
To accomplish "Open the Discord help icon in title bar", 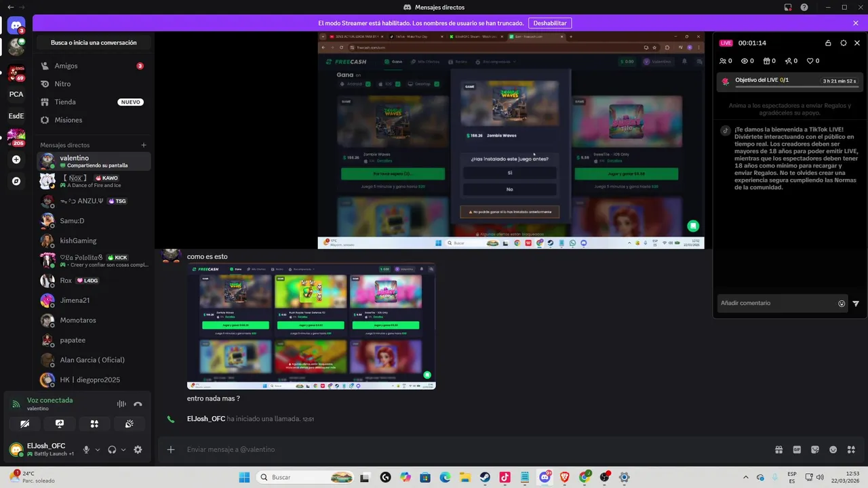I will 804,7.
